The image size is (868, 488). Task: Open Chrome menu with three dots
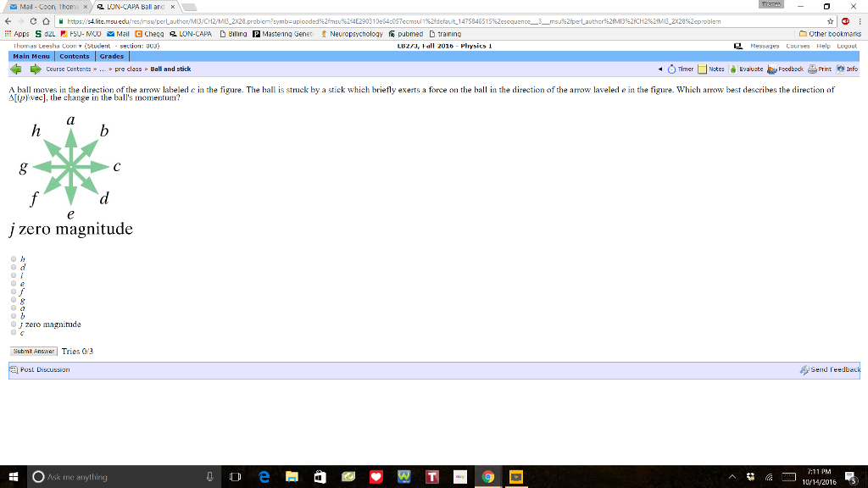pyautogui.click(x=860, y=21)
